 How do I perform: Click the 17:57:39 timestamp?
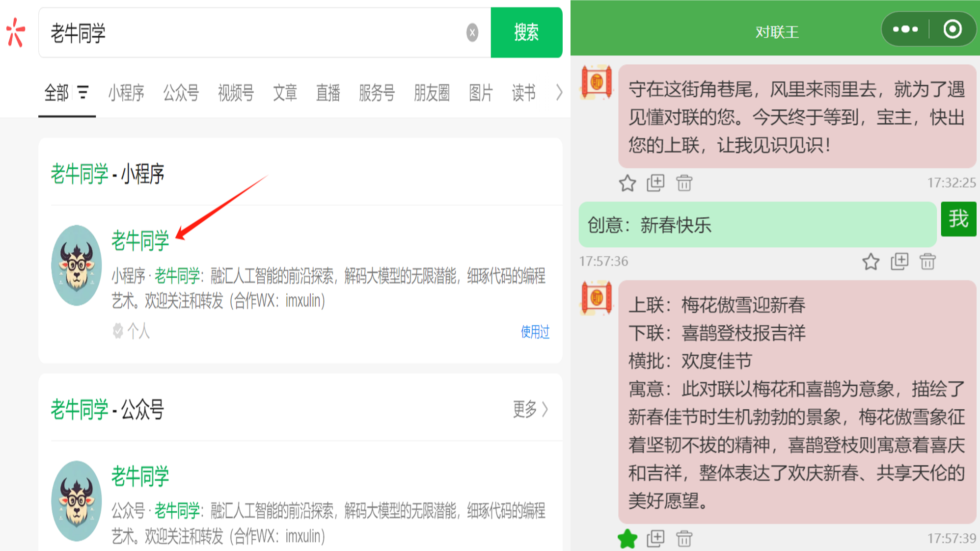click(x=951, y=538)
